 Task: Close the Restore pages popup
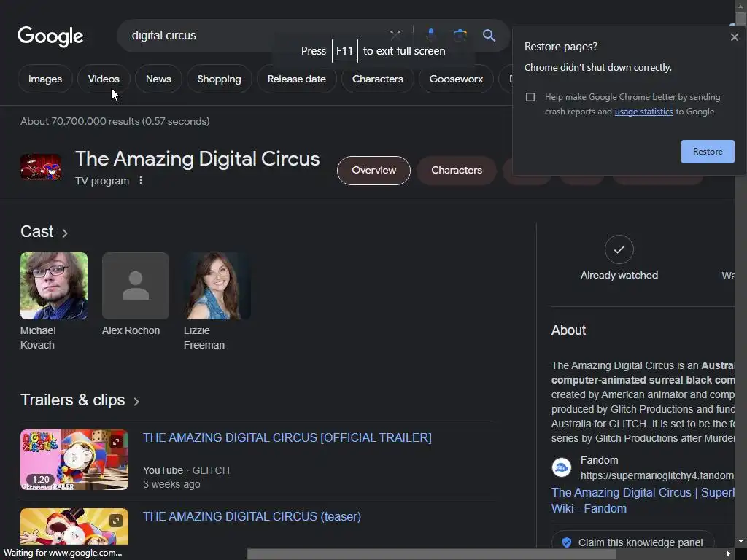(734, 37)
